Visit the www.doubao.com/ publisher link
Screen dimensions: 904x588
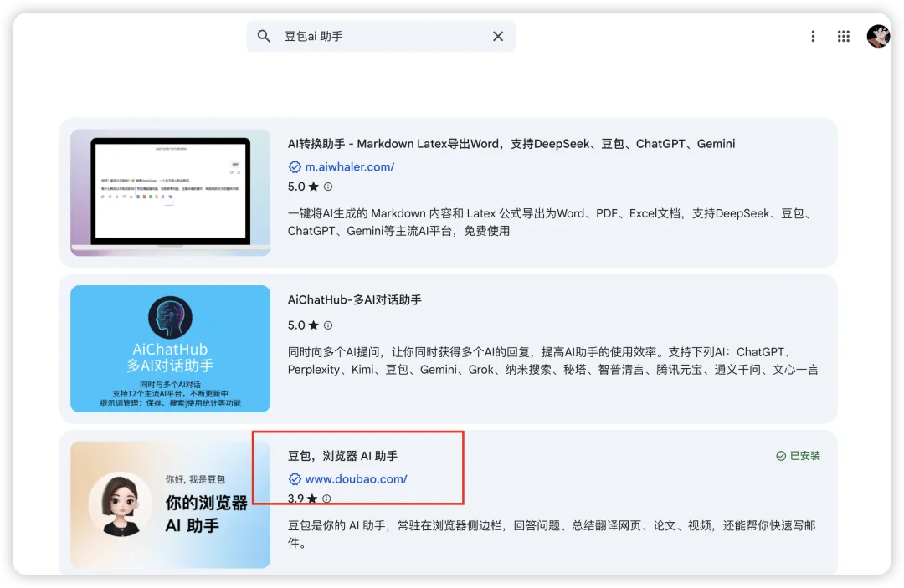[356, 479]
